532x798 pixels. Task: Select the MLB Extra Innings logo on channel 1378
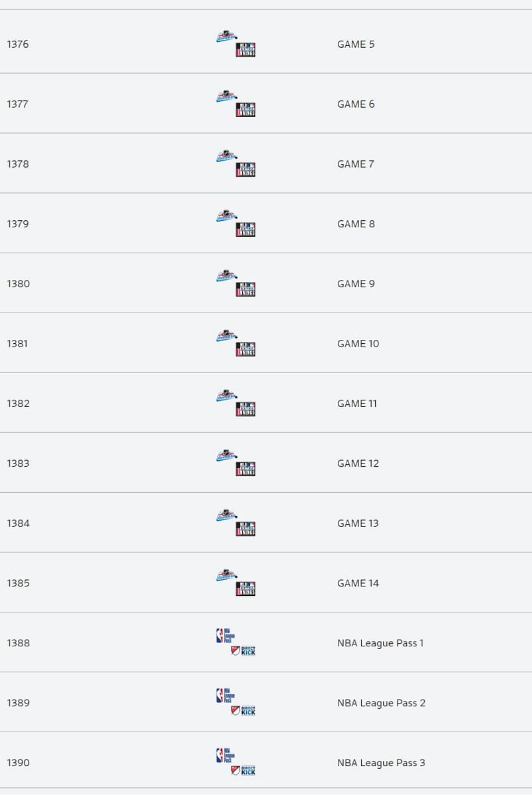pos(245,170)
